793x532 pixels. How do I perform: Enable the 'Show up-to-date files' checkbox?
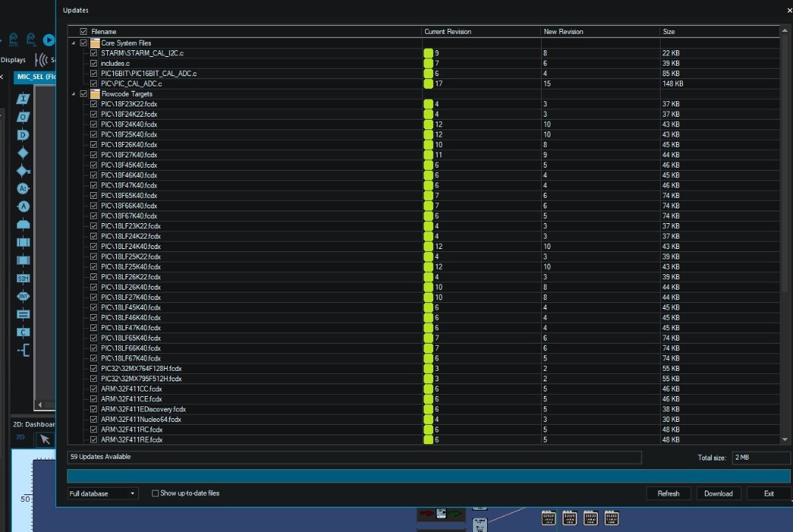[x=155, y=493]
